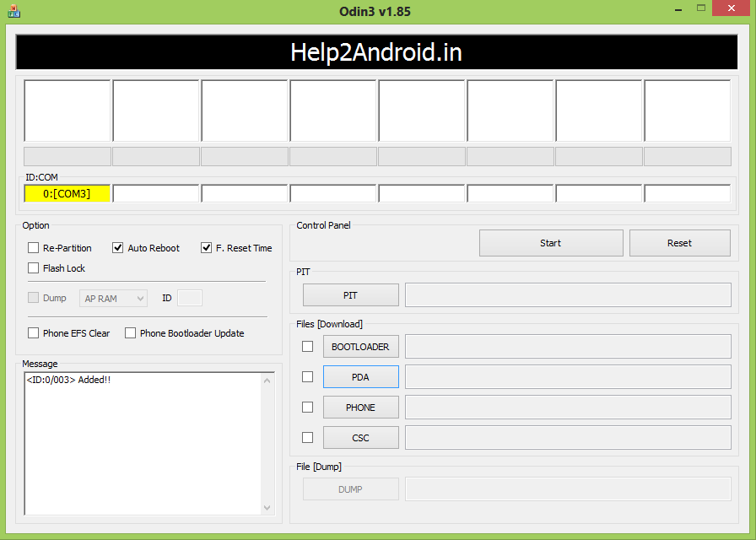Check the box beside PHONE button
This screenshot has width=756, height=540.
pyautogui.click(x=308, y=408)
